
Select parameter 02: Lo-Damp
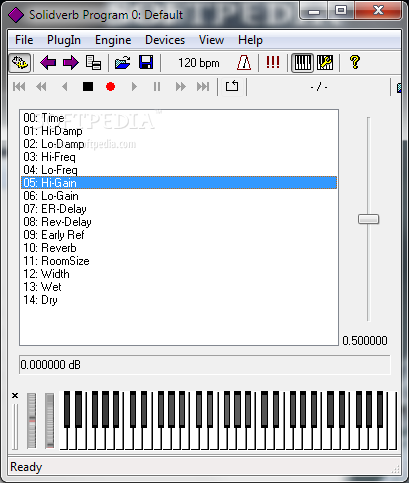(179, 144)
